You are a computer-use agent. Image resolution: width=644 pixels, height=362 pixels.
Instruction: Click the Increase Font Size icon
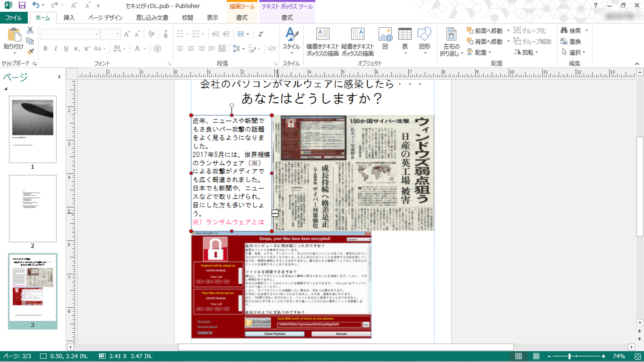(x=127, y=34)
